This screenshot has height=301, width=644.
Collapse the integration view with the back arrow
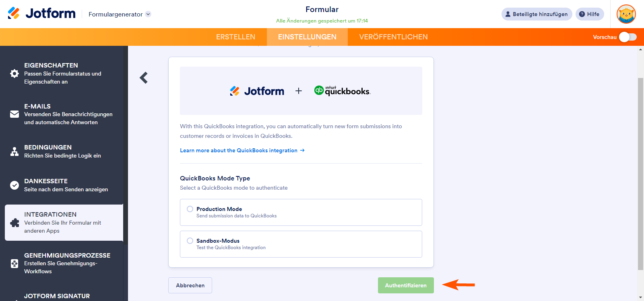click(x=143, y=78)
